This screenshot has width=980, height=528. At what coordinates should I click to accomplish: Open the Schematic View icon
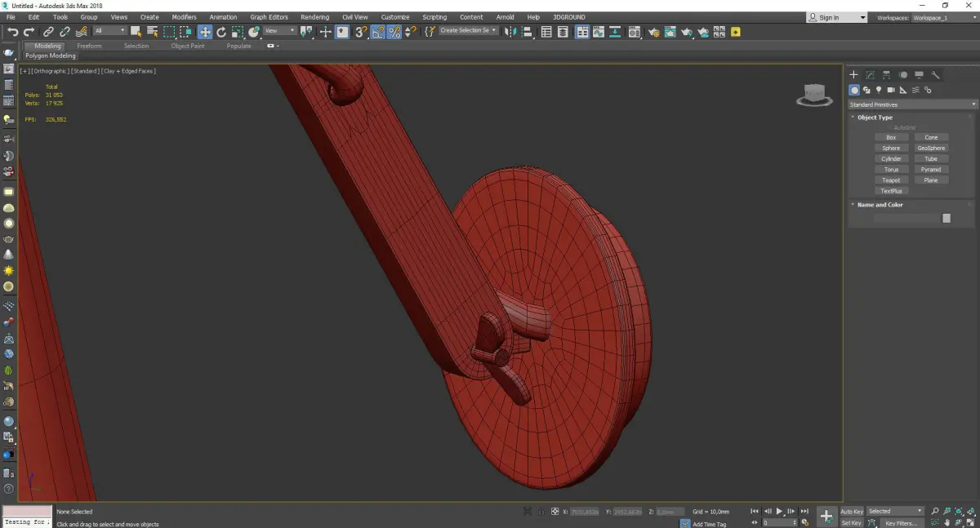pyautogui.click(x=614, y=32)
